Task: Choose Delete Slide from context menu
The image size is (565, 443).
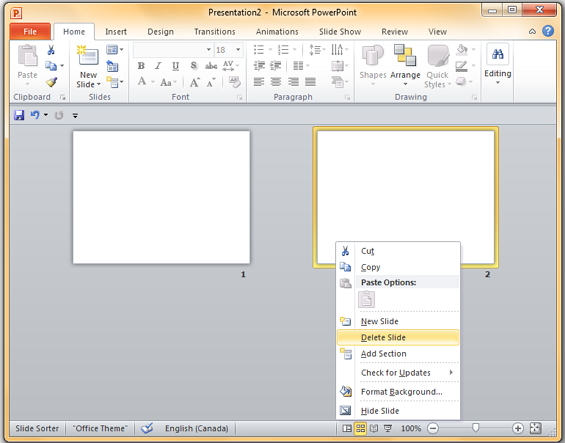Action: click(x=398, y=337)
